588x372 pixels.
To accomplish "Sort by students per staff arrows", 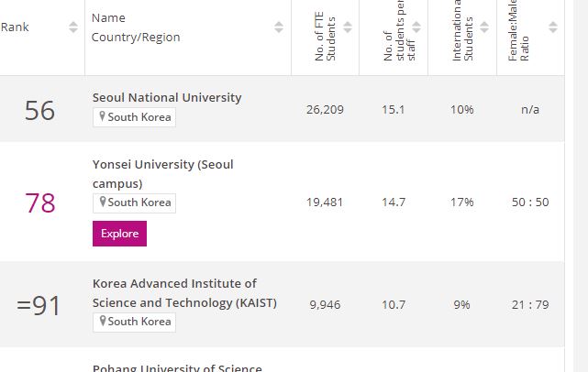I will [x=416, y=27].
